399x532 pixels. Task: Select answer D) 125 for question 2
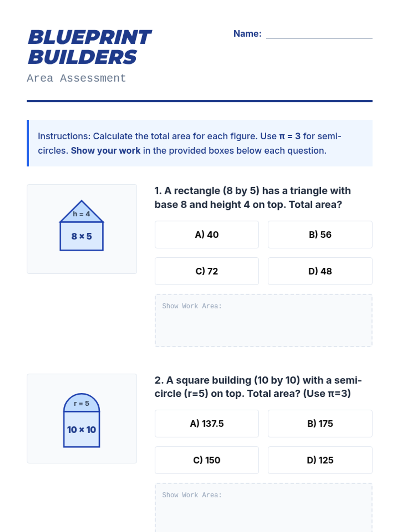[x=320, y=460]
